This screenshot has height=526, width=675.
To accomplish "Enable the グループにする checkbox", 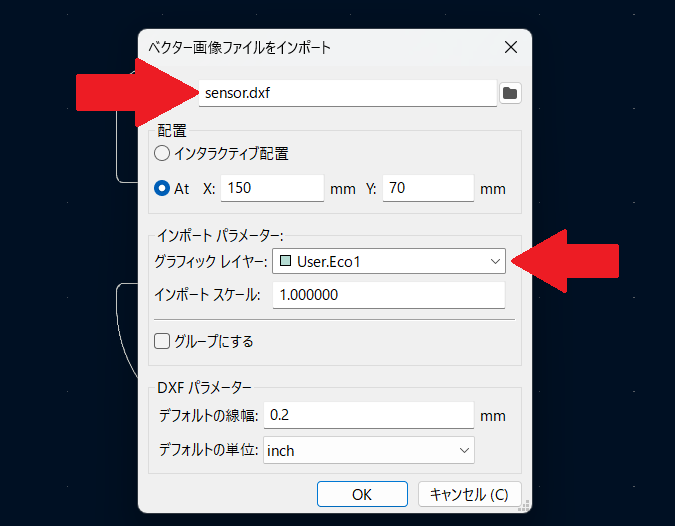I will click(162, 341).
